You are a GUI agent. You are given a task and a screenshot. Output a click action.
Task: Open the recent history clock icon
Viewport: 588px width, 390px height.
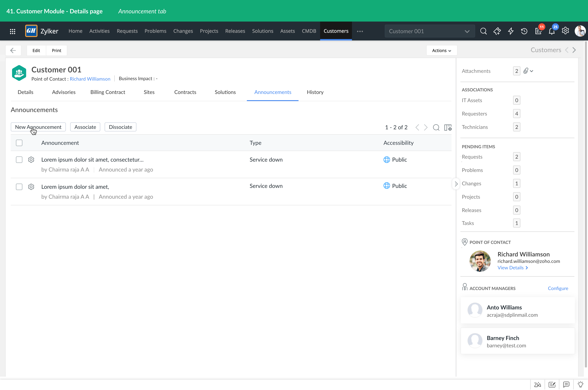coord(524,31)
